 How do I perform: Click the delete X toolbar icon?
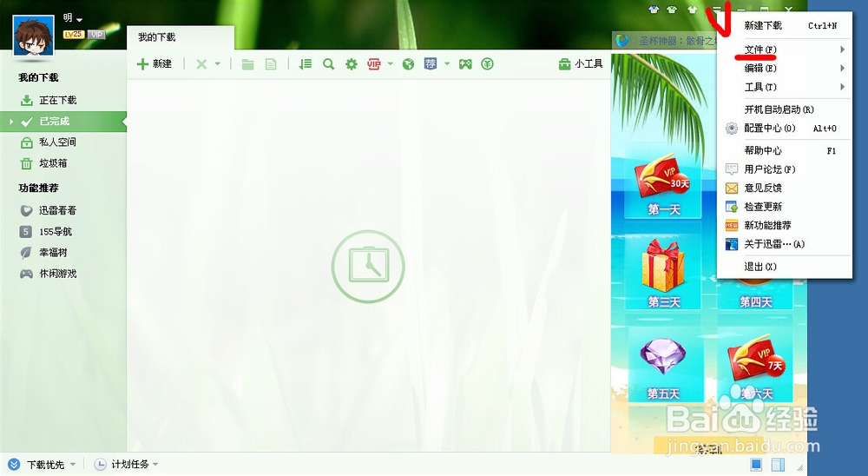(x=201, y=64)
